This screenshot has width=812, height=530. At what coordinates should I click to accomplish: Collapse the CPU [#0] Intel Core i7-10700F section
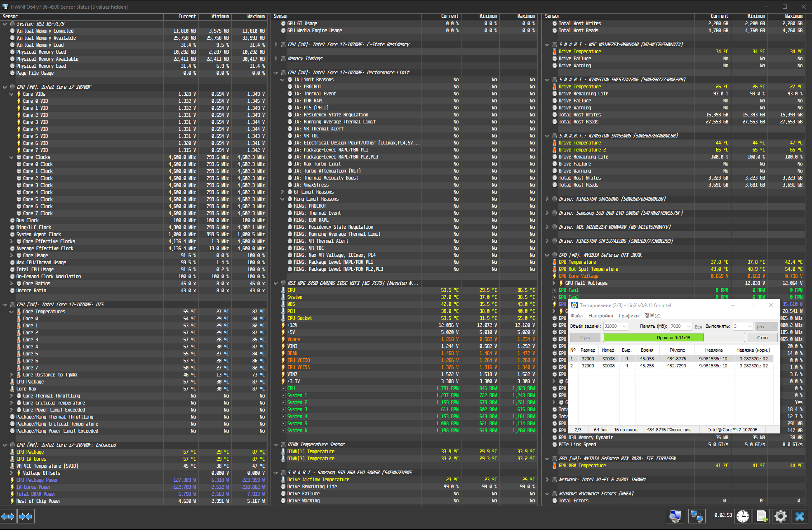coord(5,87)
